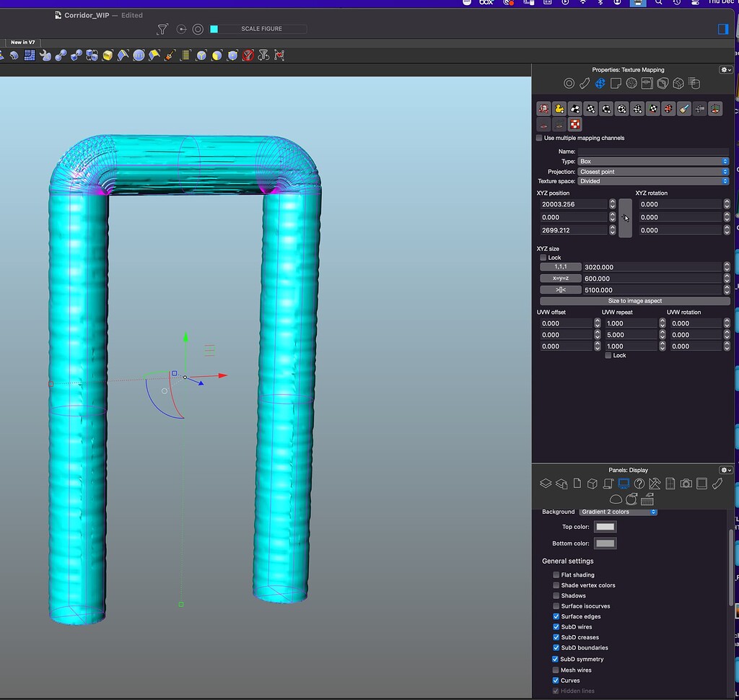Disable the Surface edges checkbox

click(556, 616)
